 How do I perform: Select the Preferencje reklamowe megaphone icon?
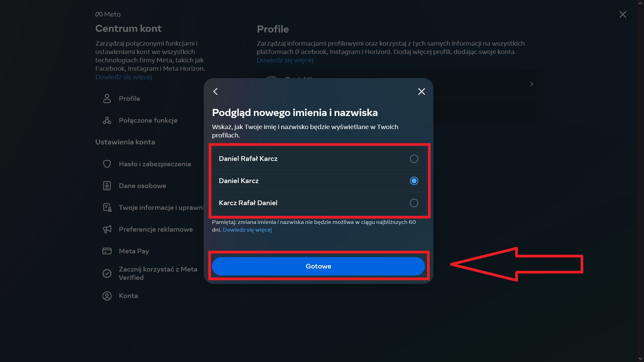coord(107,229)
